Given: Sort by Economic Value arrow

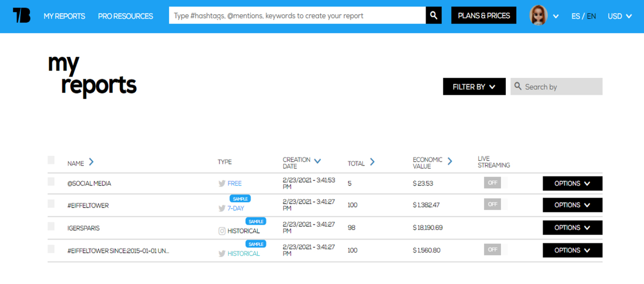Looking at the screenshot, I should [450, 161].
